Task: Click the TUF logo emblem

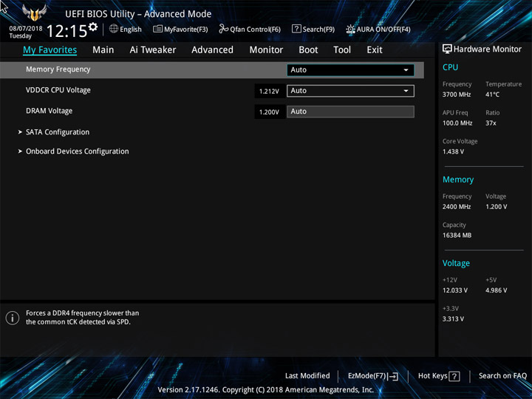Action: coord(34,13)
